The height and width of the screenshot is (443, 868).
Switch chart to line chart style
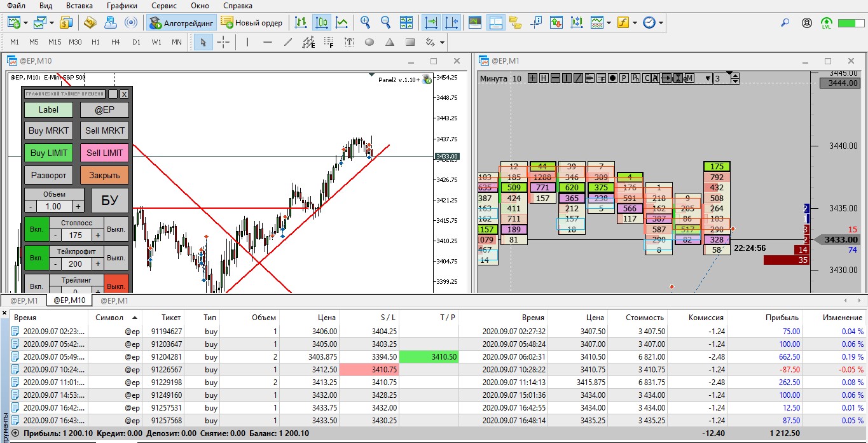pyautogui.click(x=342, y=22)
